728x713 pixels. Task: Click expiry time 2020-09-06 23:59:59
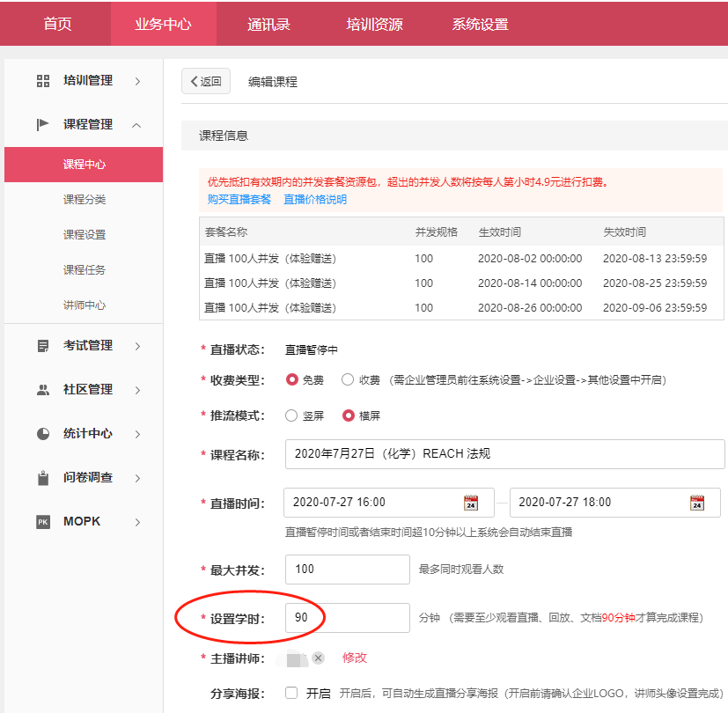point(655,308)
